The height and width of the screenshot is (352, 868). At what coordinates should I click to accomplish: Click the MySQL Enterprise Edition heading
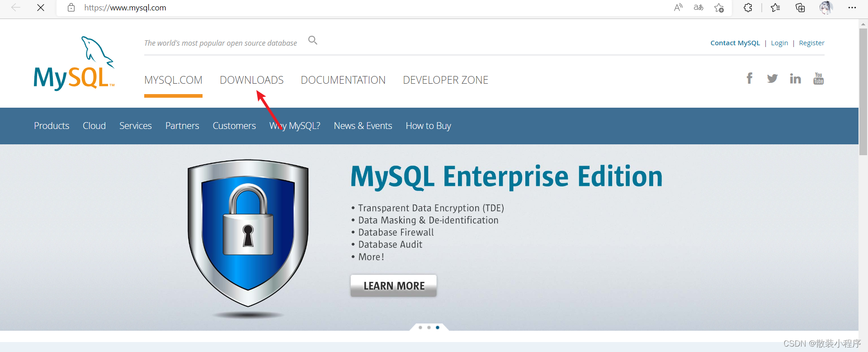click(506, 176)
